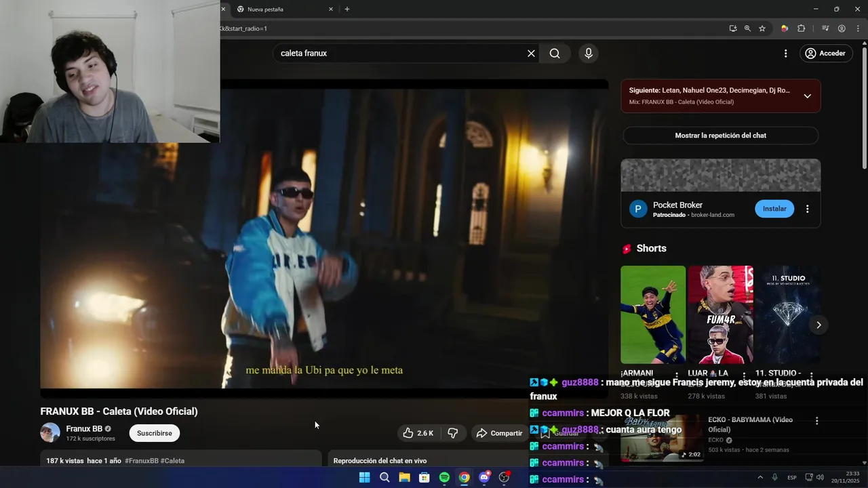Open the colorful extension icon in Chrome toolbar
Screen dimensions: 868x488
point(785,28)
